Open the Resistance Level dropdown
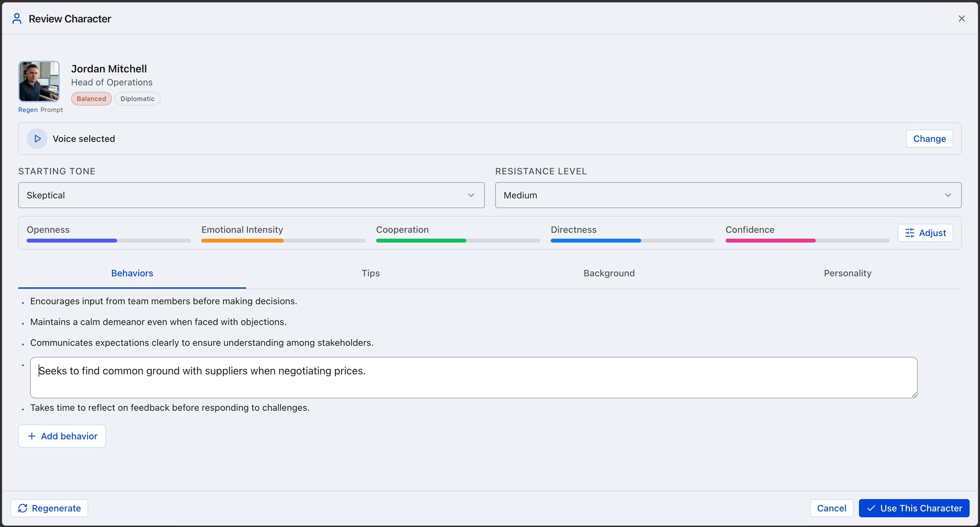980x527 pixels. pyautogui.click(x=728, y=195)
